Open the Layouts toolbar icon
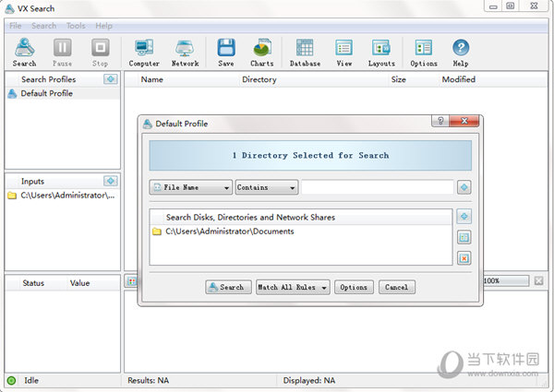 coord(381,53)
